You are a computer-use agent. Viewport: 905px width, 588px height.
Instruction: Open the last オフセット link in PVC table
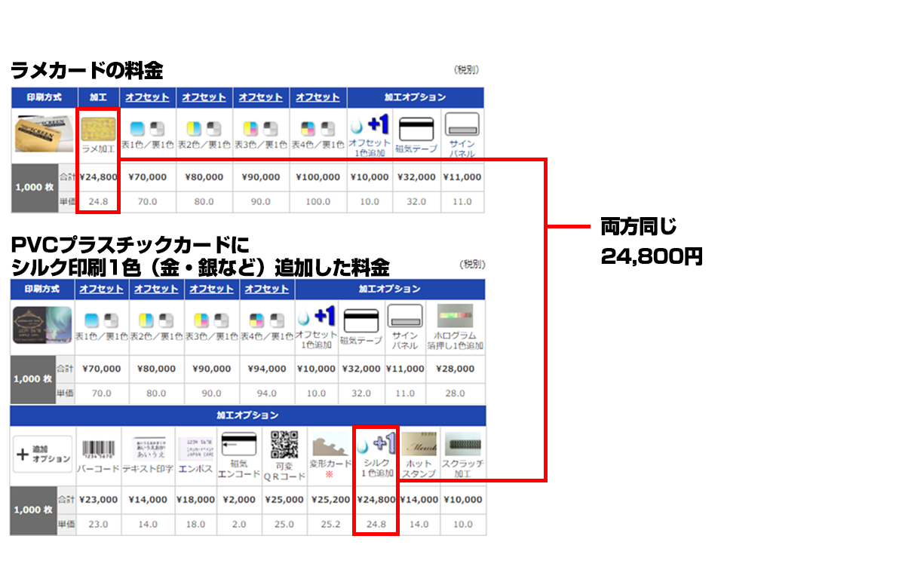click(267, 289)
